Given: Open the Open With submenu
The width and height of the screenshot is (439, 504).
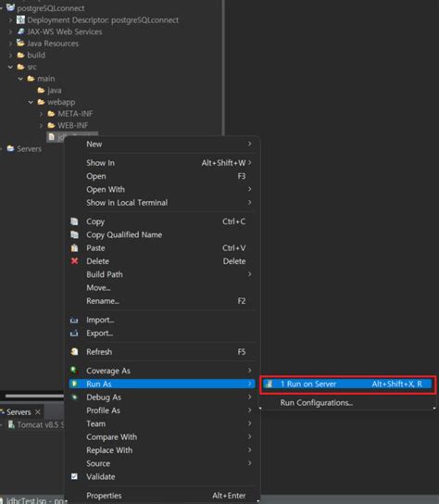Looking at the screenshot, I should (x=162, y=189).
